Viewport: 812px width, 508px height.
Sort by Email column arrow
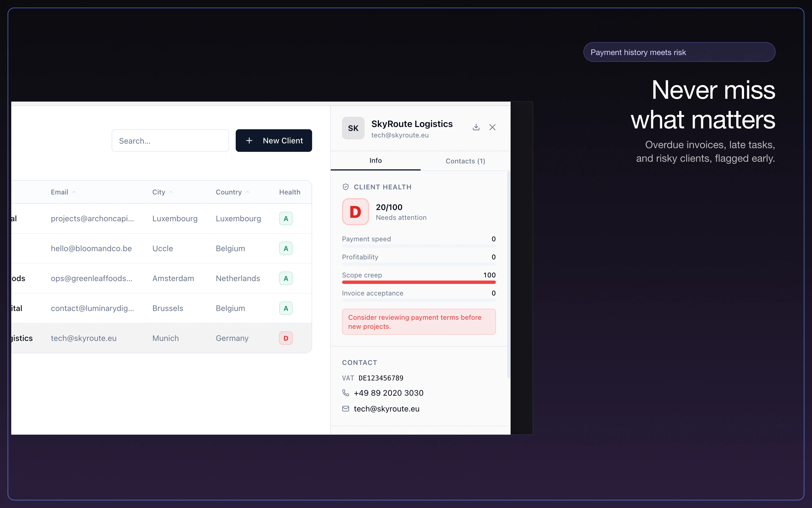(74, 192)
